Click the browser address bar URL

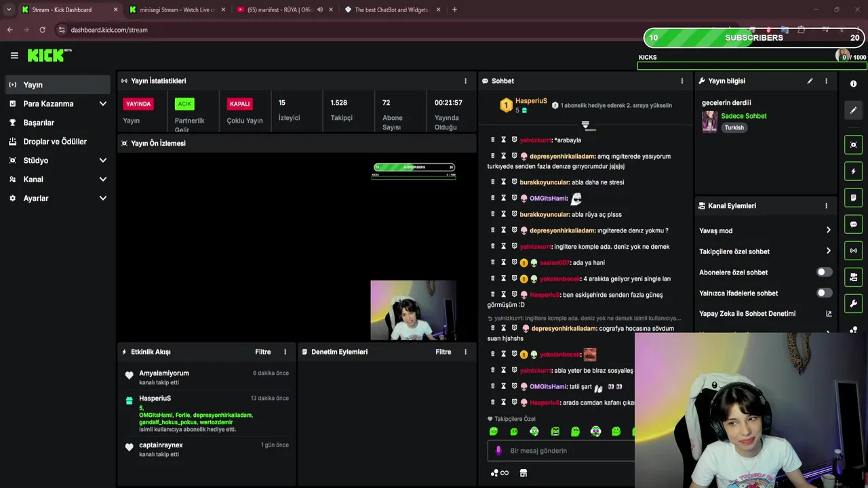pyautogui.click(x=109, y=30)
